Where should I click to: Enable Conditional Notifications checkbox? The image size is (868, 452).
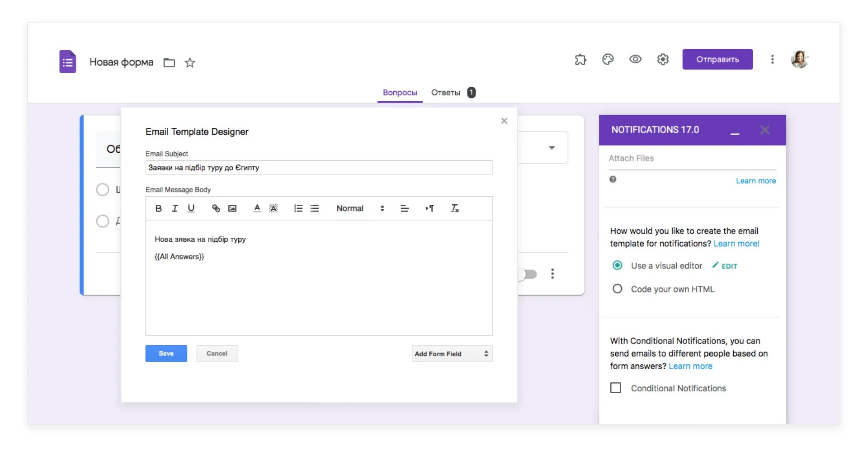pyautogui.click(x=616, y=388)
